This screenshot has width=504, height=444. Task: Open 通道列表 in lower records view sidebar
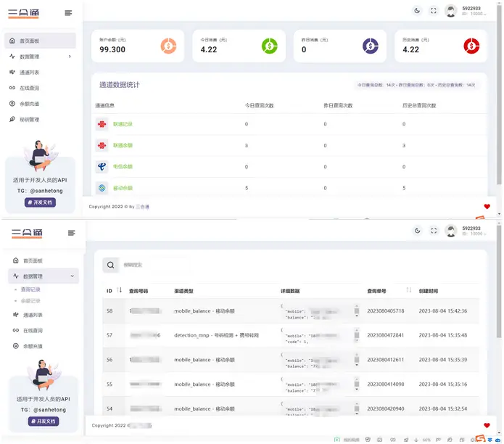coord(33,315)
